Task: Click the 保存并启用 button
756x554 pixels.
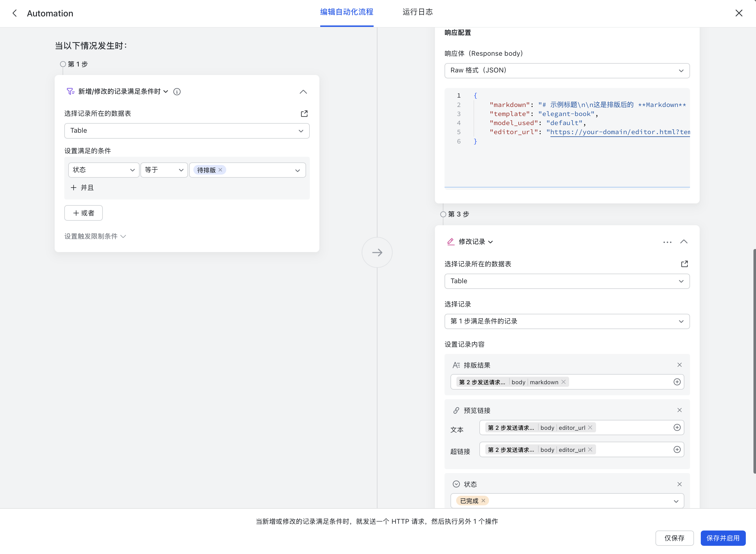Action: tap(723, 538)
